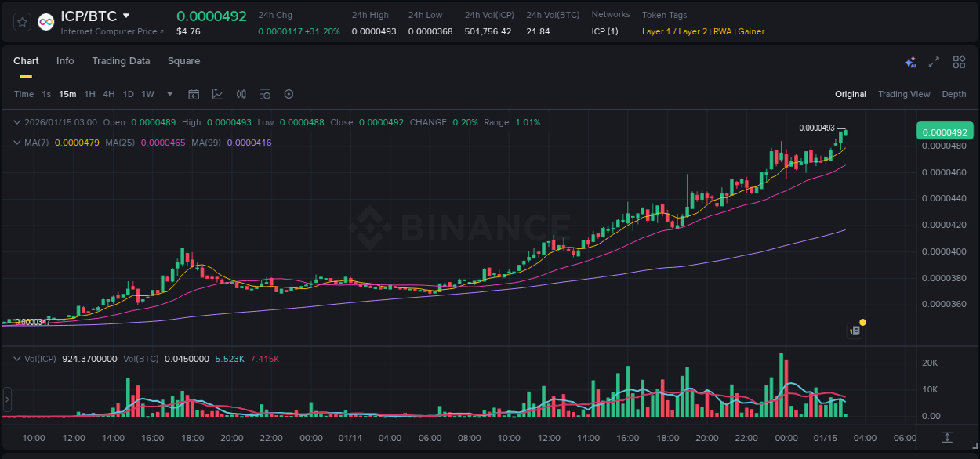Collapse the Vol(ICP) volume panel
980x459 pixels.
pos(17,359)
